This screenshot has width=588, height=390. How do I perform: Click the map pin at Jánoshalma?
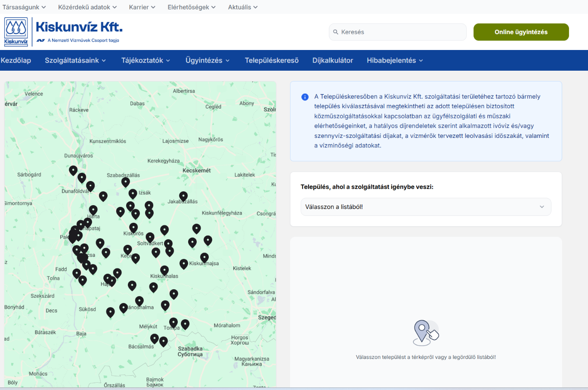[x=139, y=301]
